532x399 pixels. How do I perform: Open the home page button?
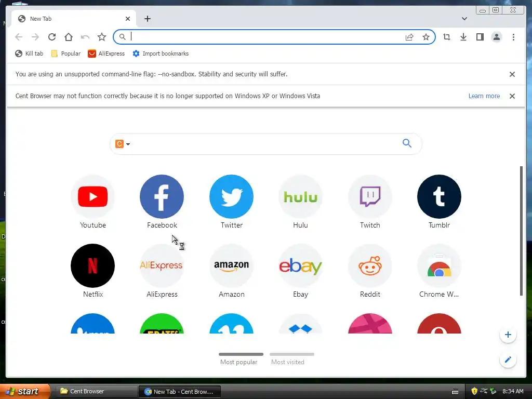click(x=69, y=37)
